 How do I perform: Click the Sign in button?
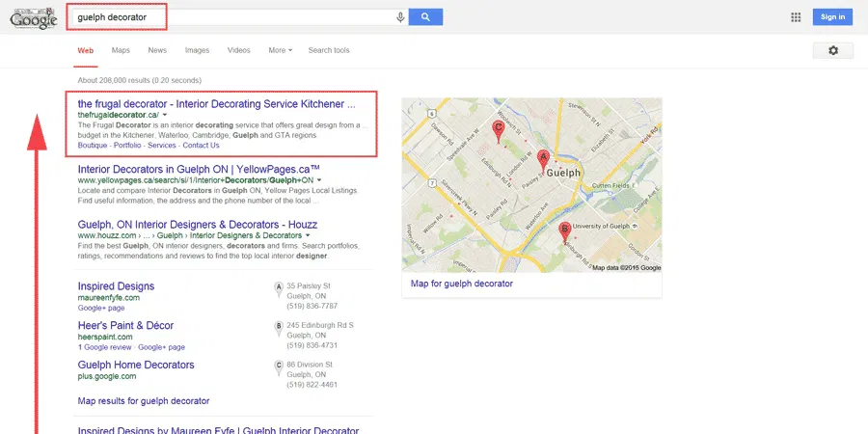coord(832,17)
